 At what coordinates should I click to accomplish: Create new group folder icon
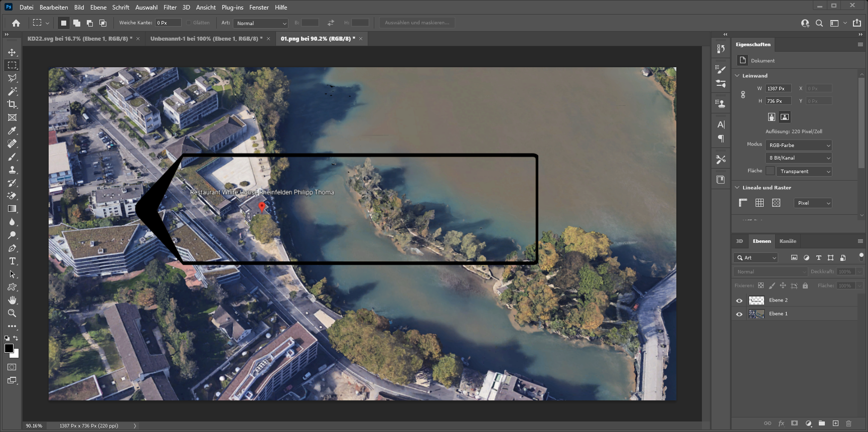[822, 423]
